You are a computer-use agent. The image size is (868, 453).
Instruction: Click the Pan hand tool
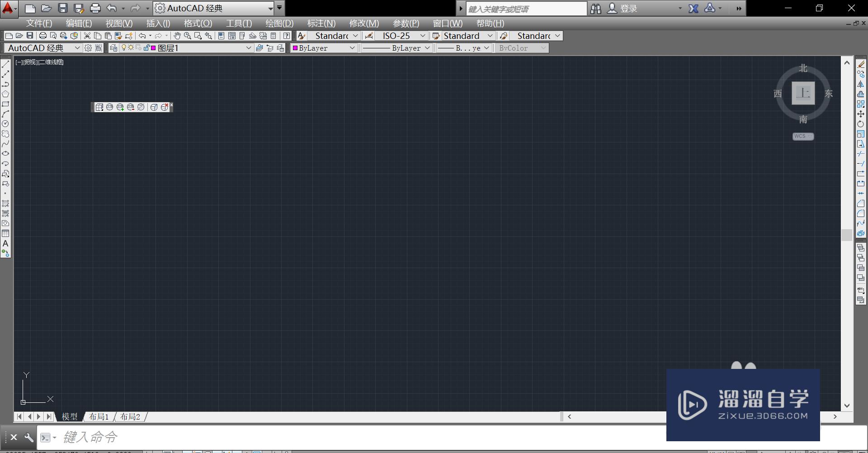[177, 36]
